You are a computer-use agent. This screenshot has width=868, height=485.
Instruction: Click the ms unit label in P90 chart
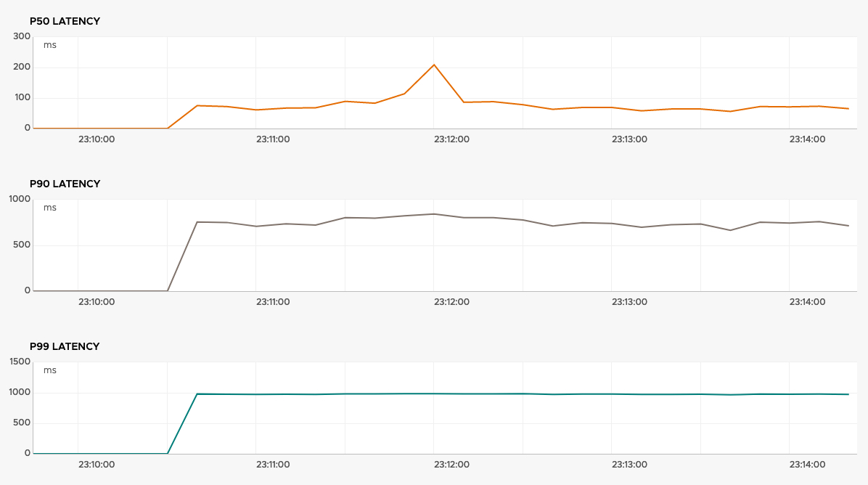[50, 208]
